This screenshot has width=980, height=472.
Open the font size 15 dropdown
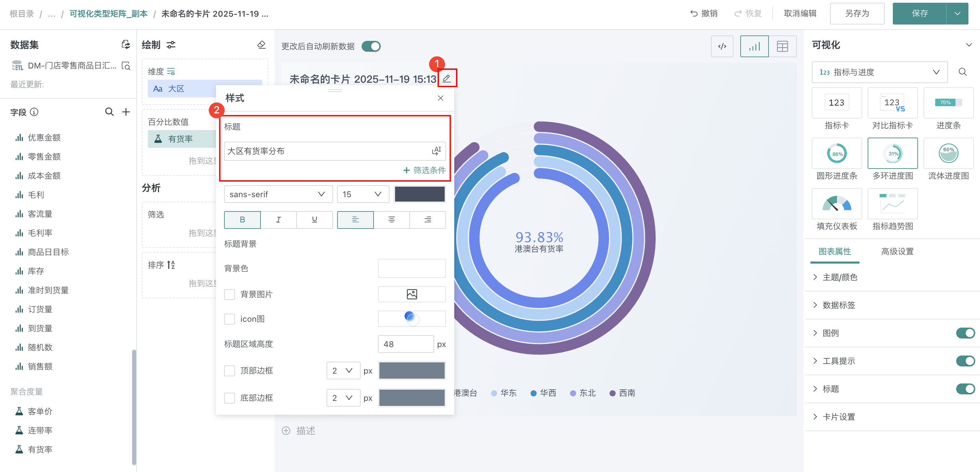tap(363, 194)
